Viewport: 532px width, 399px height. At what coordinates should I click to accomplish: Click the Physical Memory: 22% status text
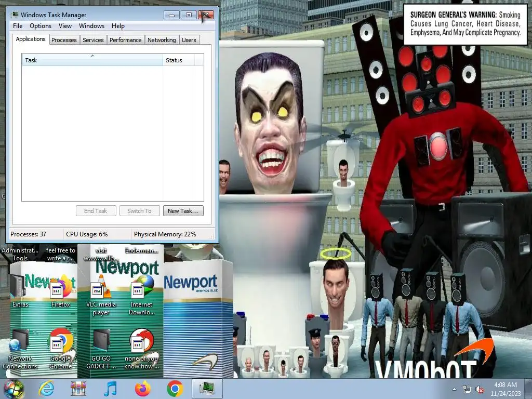(165, 234)
